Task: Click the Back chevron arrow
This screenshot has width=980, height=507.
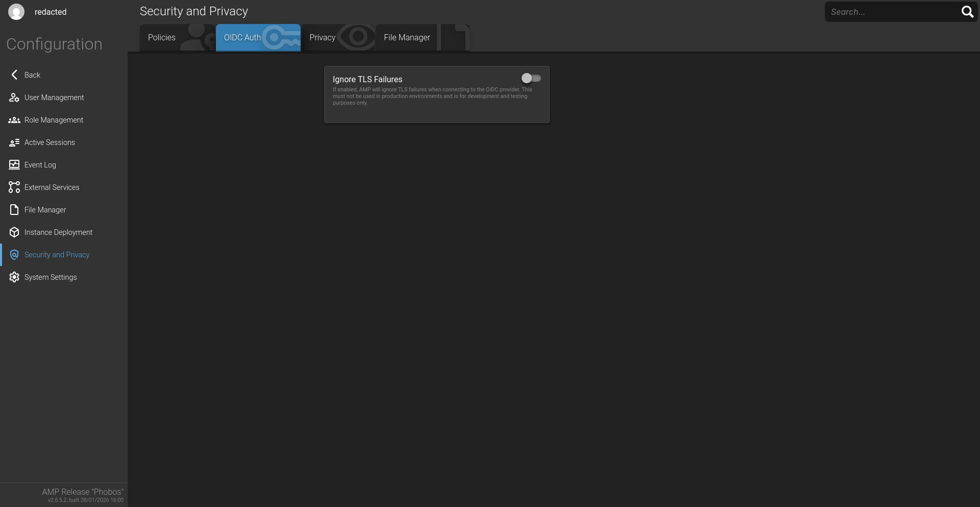Action: point(14,75)
